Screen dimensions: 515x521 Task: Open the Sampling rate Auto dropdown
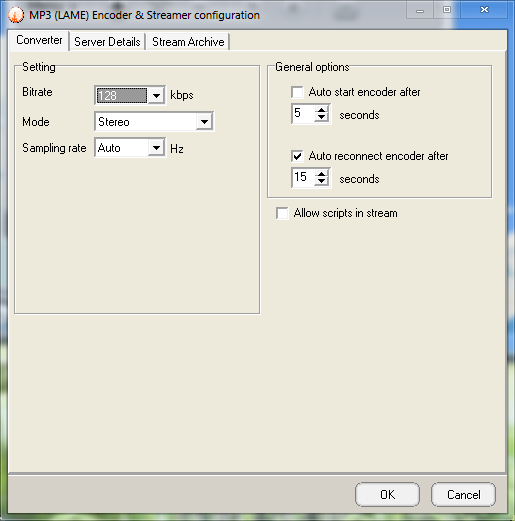pos(130,148)
